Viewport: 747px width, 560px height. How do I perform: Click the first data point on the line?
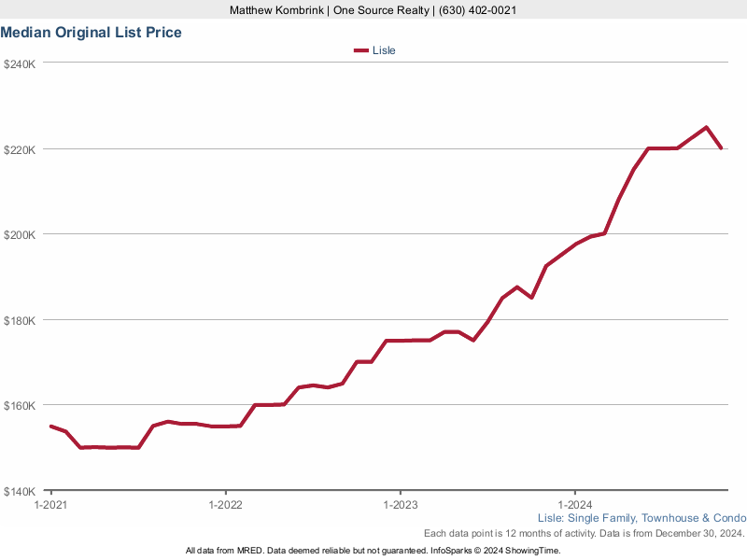point(50,426)
